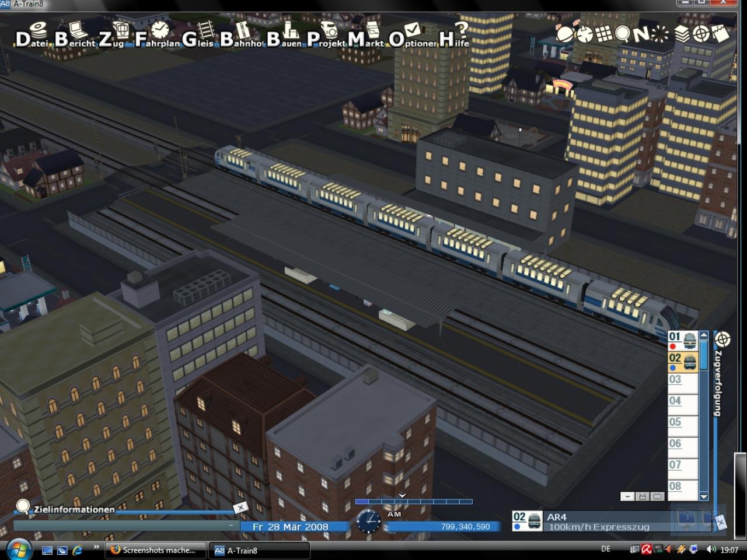Click the compass rotation circle icon

click(x=584, y=34)
